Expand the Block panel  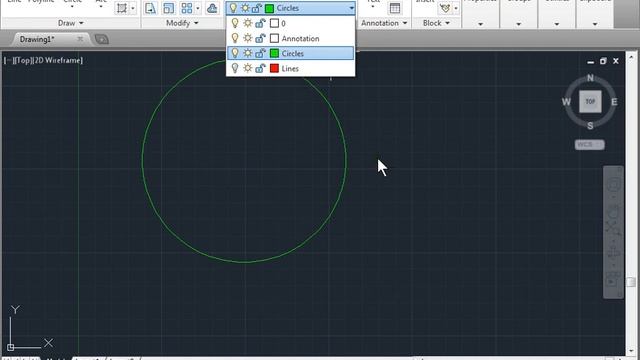pyautogui.click(x=436, y=23)
